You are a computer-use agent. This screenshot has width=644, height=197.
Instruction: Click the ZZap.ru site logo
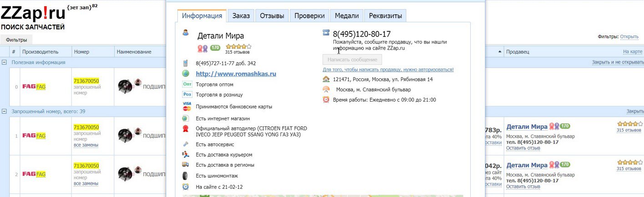(33, 14)
